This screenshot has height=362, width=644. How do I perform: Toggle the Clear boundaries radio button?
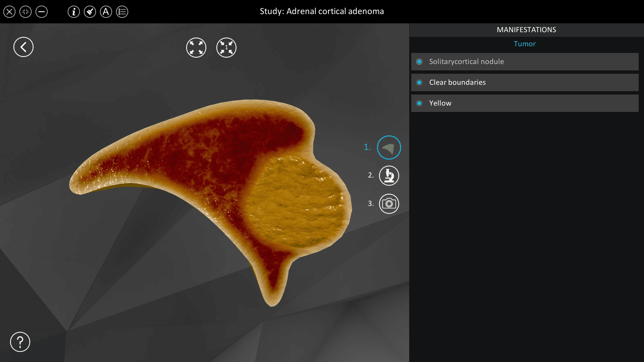(419, 82)
